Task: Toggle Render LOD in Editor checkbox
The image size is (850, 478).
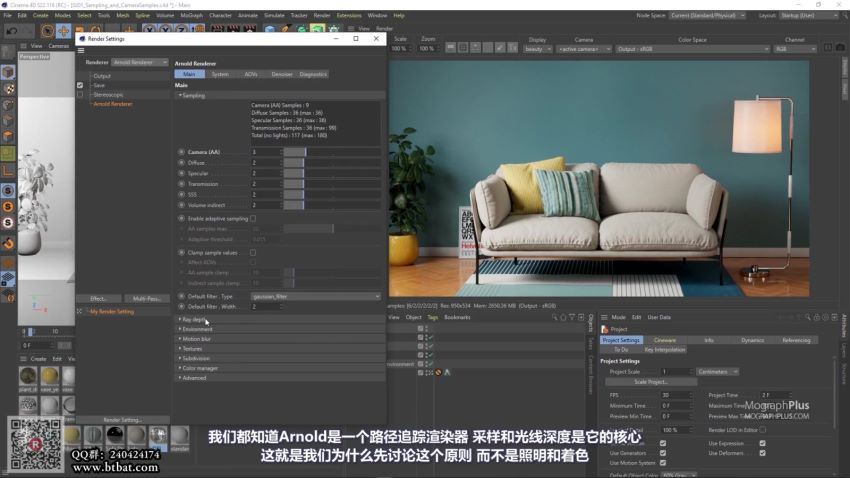Action: coord(763,430)
